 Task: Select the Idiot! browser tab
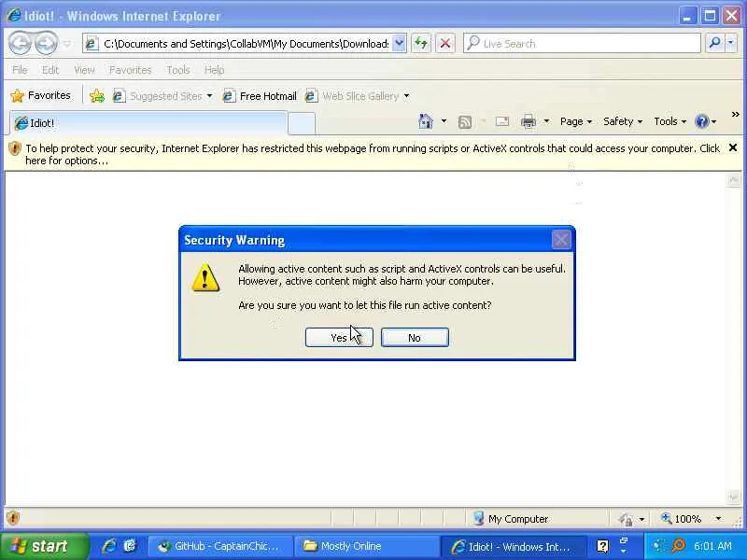148,123
